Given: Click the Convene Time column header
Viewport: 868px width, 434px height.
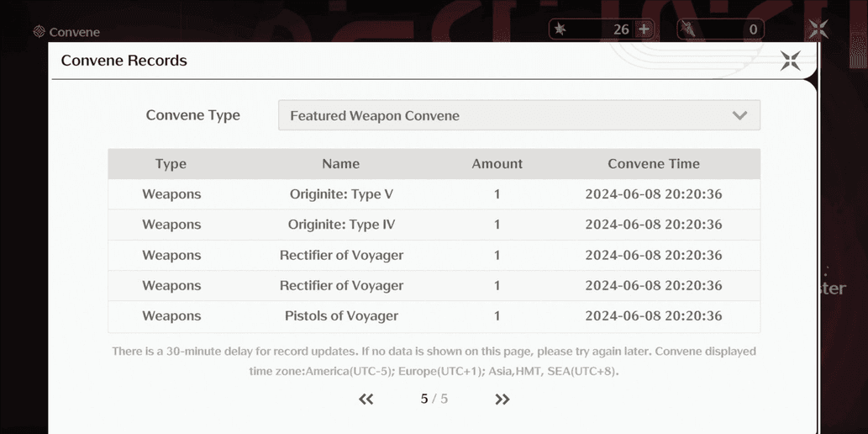Looking at the screenshot, I should (653, 164).
